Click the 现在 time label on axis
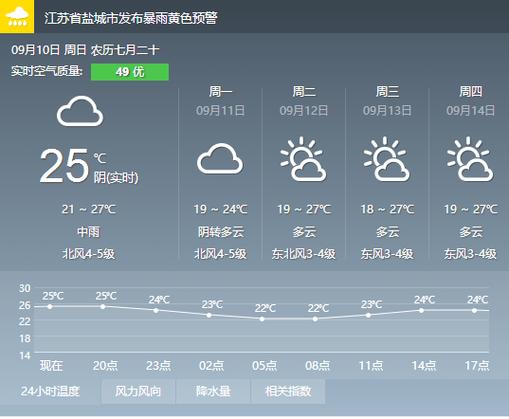 click(51, 366)
